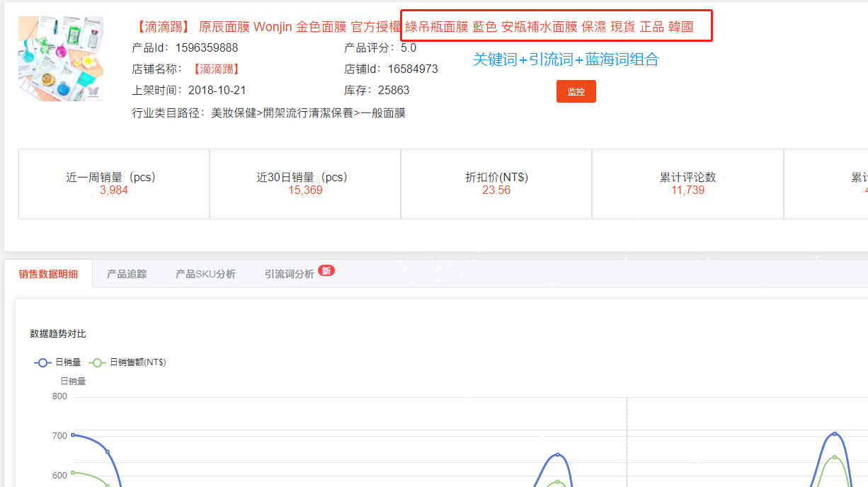
Task: Go to the 引流词分析 tab
Action: pos(289,274)
